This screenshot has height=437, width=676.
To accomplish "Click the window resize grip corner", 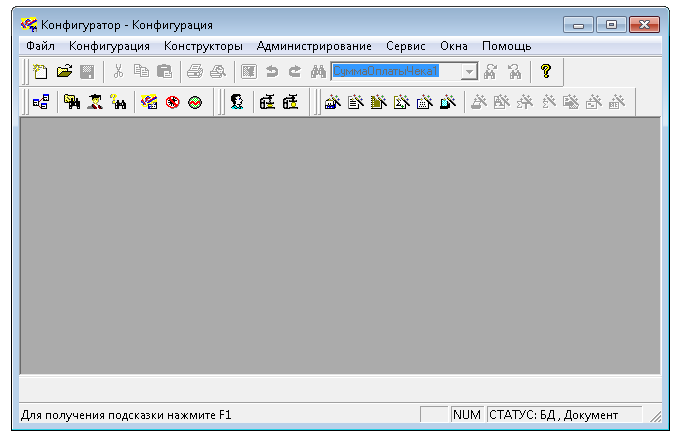I will coord(656,416).
